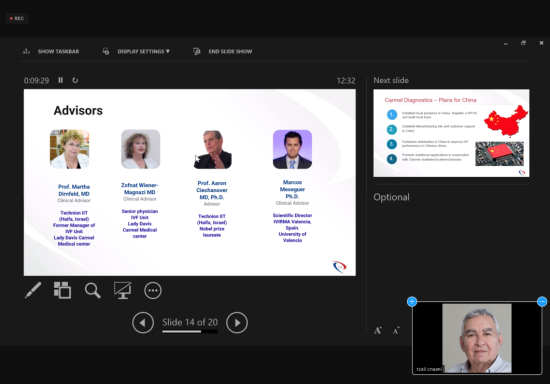Toggle black out slide show screen
Screen dimensions: 550x384
point(122,290)
